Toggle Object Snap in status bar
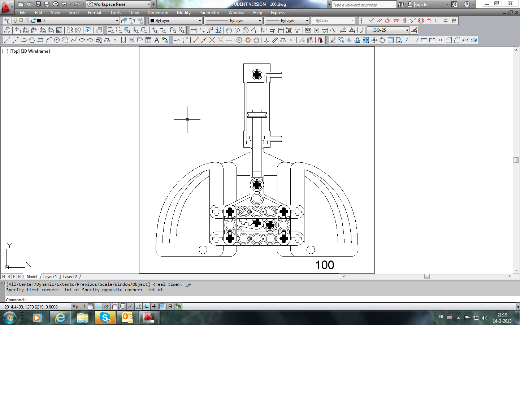The image size is (520, 420). [114, 307]
